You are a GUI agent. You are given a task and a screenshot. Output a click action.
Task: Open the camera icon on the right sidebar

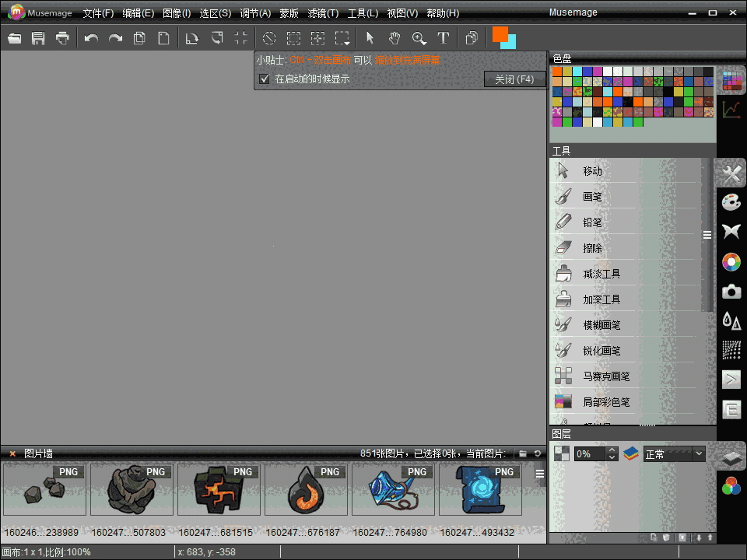tap(730, 291)
